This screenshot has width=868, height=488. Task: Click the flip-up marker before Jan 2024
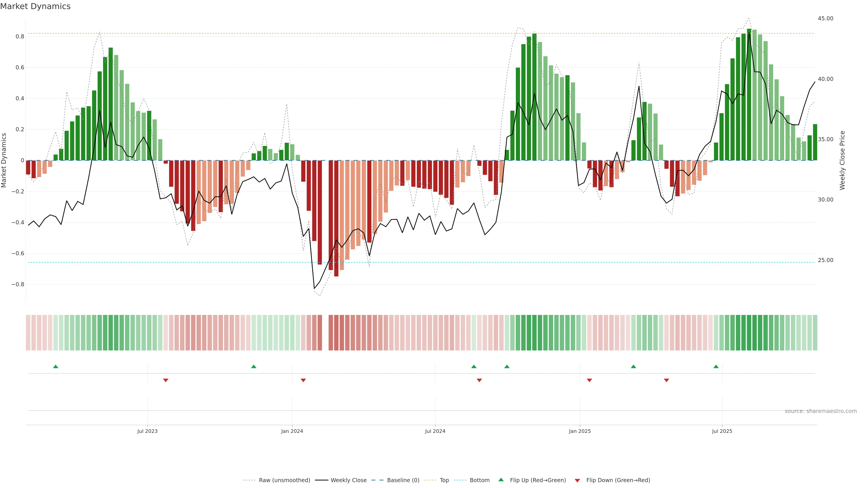coord(254,366)
